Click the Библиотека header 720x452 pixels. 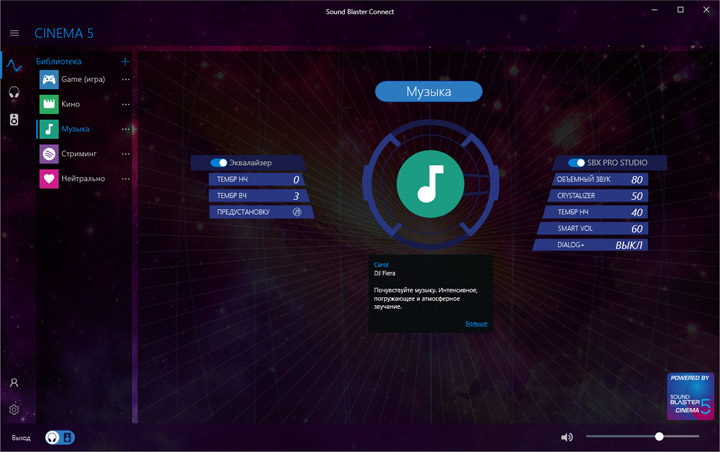[x=59, y=61]
